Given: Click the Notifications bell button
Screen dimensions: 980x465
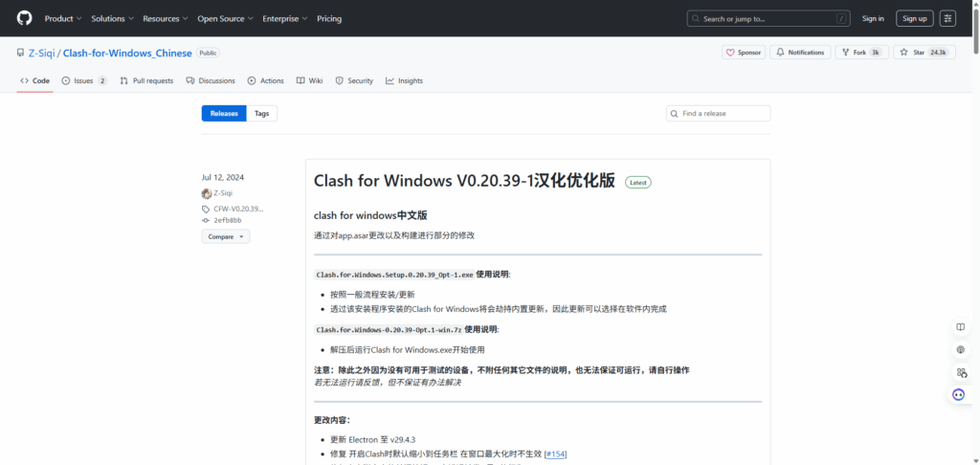Looking at the screenshot, I should click(800, 53).
